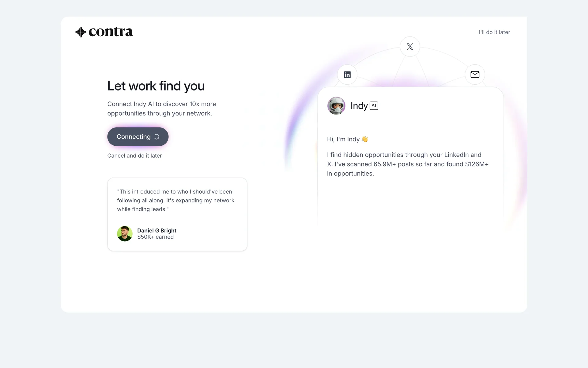Click Indy's astronaut avatar
The image size is (588, 368).
pyautogui.click(x=336, y=106)
